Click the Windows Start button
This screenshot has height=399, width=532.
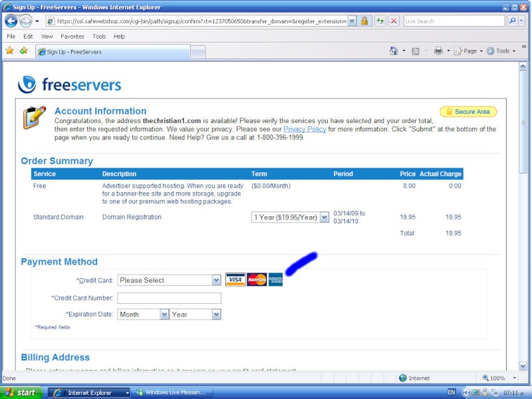[21, 392]
